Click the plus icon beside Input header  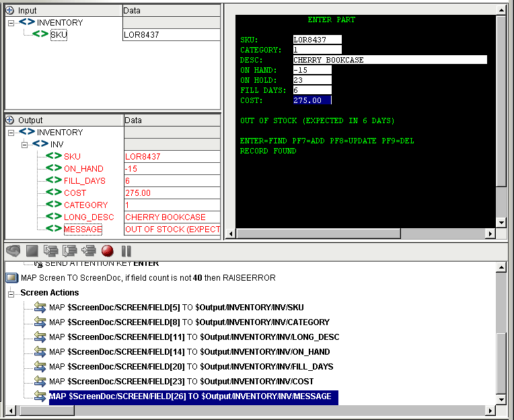click(x=10, y=11)
